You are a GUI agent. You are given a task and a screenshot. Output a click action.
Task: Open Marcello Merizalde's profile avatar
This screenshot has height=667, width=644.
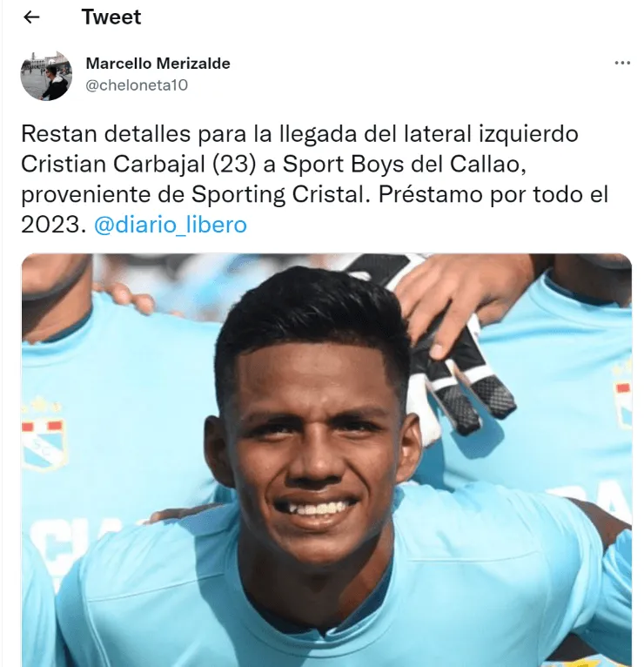[x=46, y=75]
